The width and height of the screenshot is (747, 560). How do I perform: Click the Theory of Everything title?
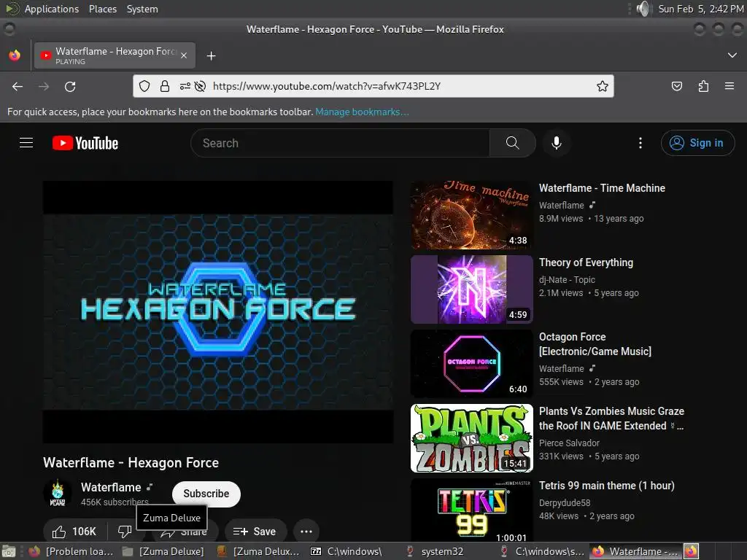click(586, 262)
